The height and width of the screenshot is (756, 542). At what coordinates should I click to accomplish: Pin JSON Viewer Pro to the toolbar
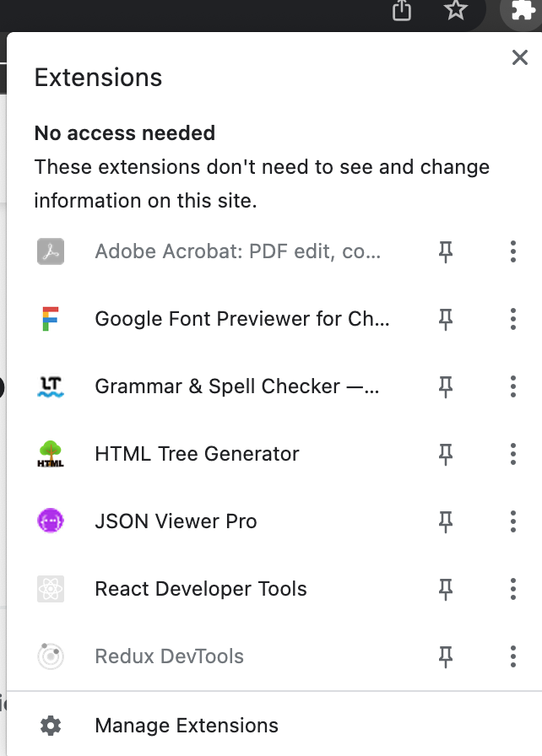tap(445, 521)
